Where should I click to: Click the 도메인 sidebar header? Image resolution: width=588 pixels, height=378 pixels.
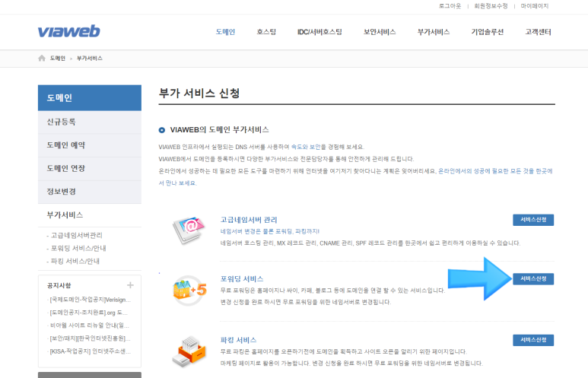point(90,98)
